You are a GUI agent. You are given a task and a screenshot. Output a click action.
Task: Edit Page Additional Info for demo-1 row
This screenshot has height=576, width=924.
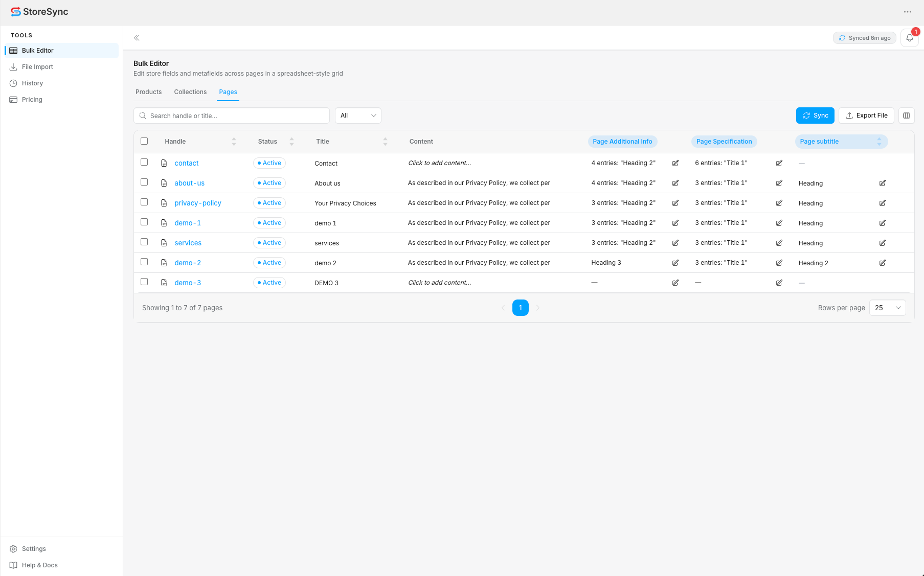(675, 223)
